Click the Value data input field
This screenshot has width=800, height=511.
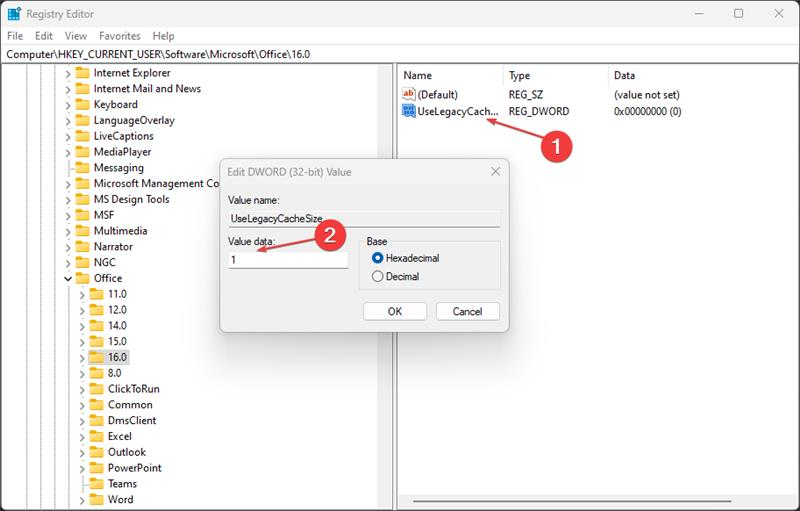tap(288, 260)
